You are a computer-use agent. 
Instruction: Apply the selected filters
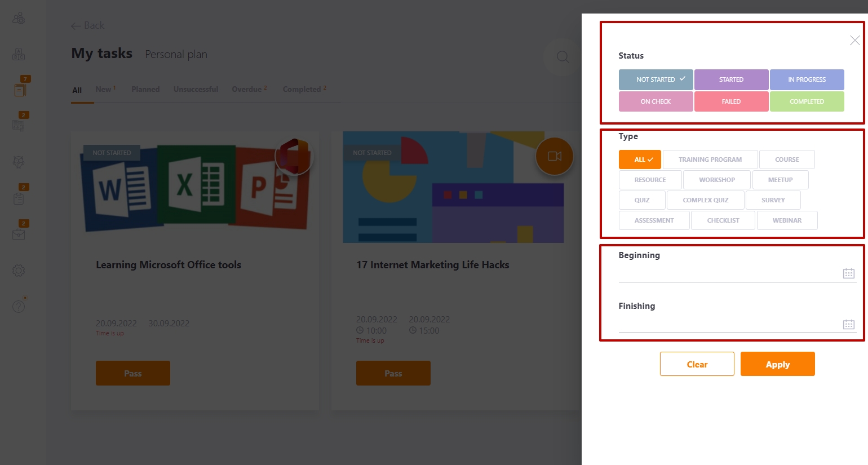point(778,364)
